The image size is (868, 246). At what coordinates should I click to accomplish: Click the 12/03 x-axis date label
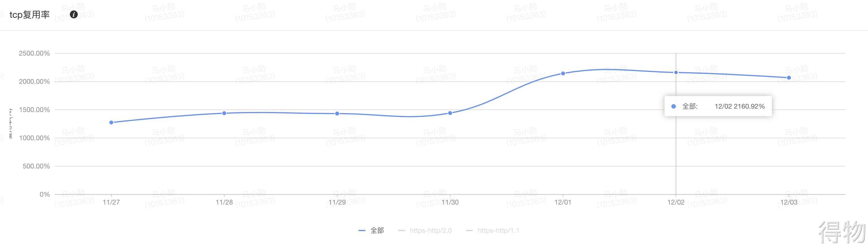789,202
